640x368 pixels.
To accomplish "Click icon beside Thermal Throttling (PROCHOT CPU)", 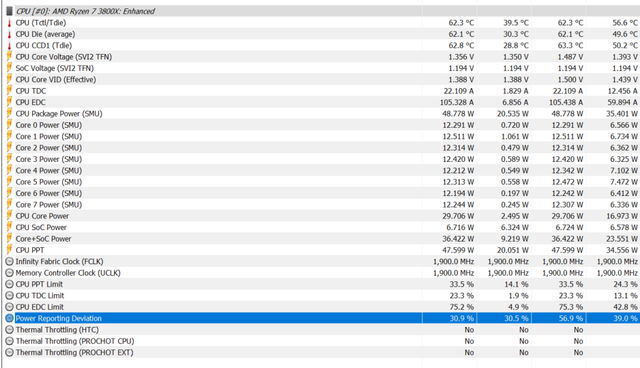I will [x=9, y=341].
